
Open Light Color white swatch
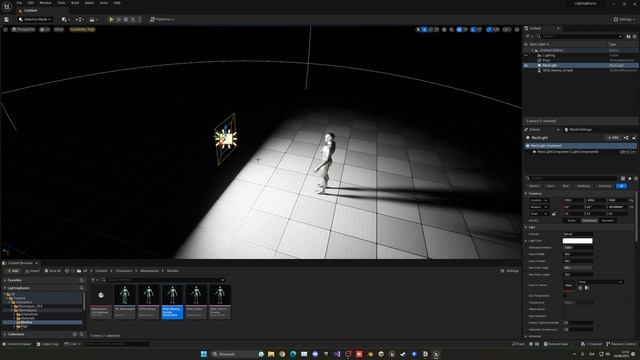pos(578,241)
